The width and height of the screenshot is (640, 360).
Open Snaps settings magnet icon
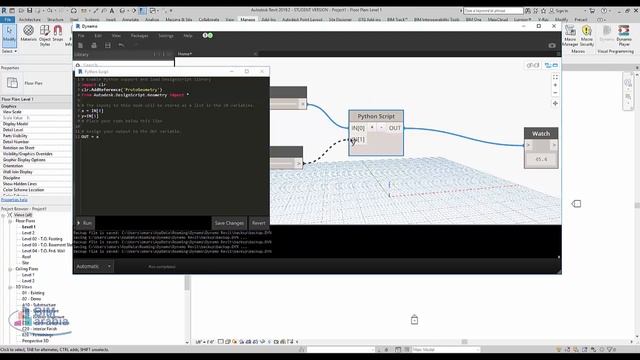click(58, 33)
